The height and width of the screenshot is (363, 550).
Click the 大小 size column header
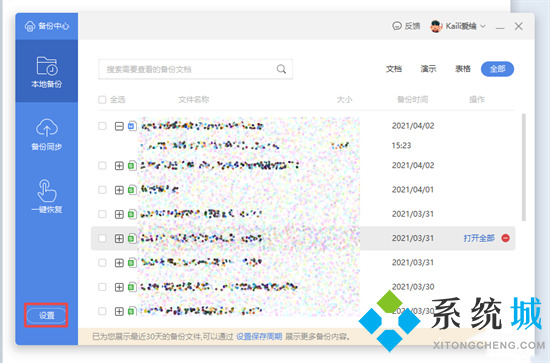pyautogui.click(x=344, y=100)
